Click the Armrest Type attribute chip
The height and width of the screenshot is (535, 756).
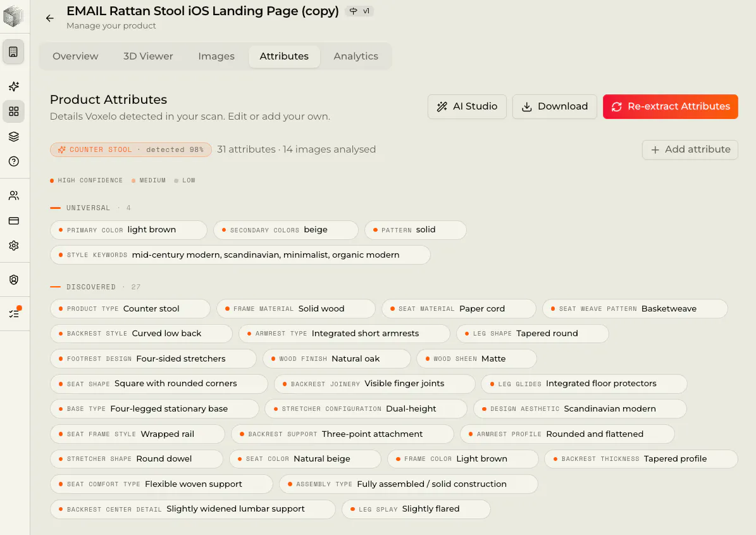(x=344, y=334)
